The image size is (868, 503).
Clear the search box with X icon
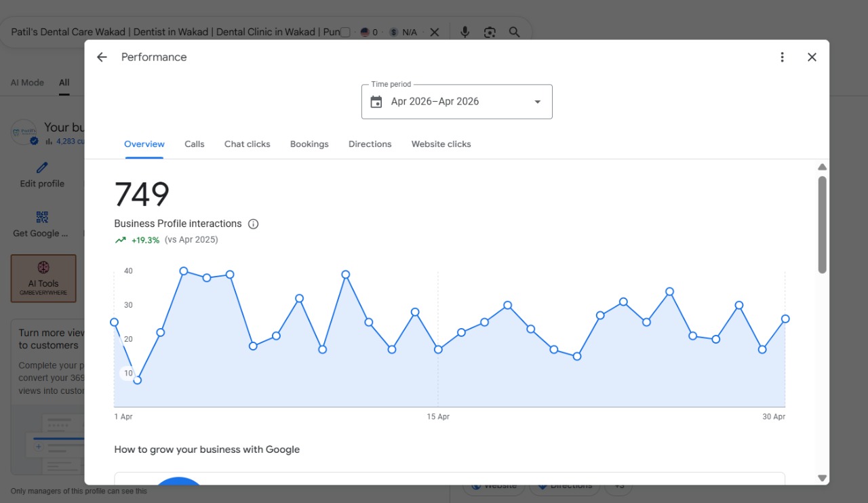pos(435,32)
